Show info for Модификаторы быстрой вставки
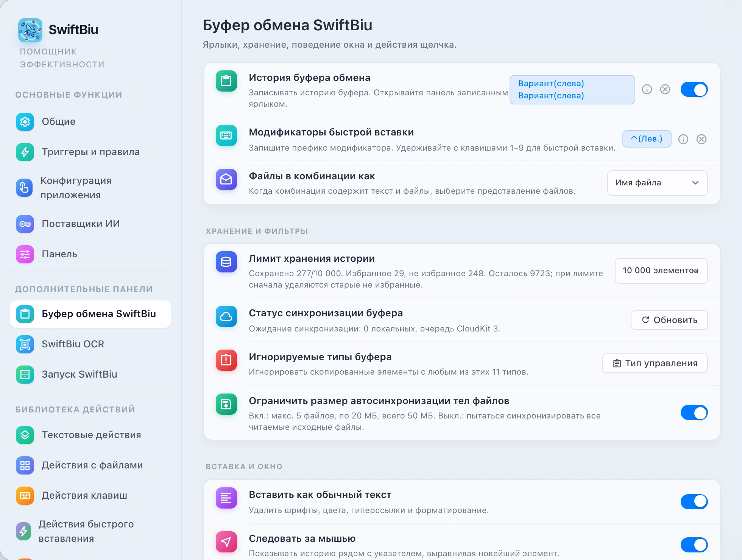 tap(683, 139)
